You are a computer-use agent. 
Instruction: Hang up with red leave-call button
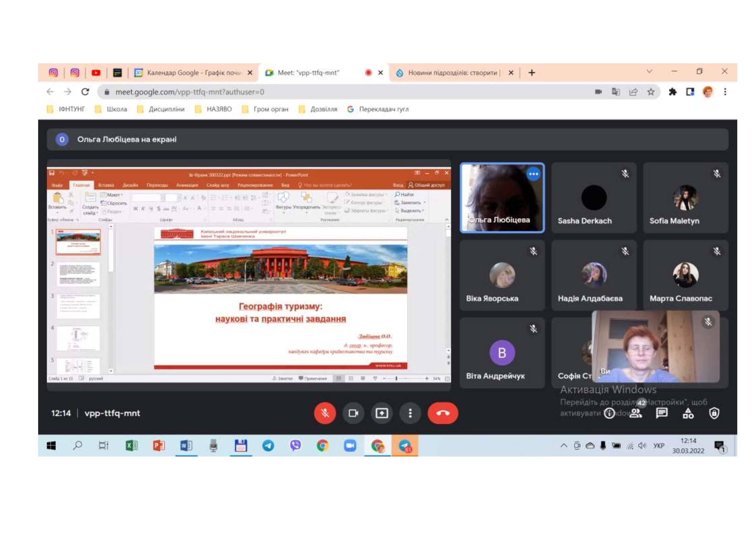442,413
